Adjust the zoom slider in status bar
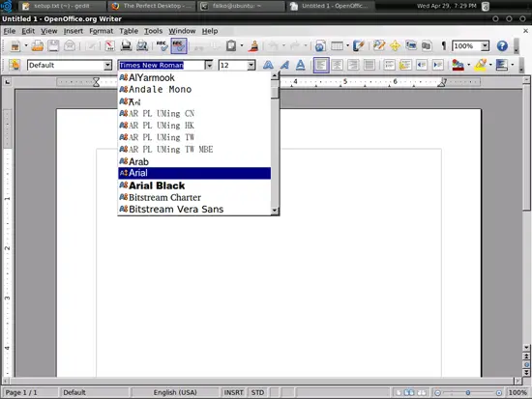Image resolution: width=532 pixels, height=399 pixels. point(468,392)
